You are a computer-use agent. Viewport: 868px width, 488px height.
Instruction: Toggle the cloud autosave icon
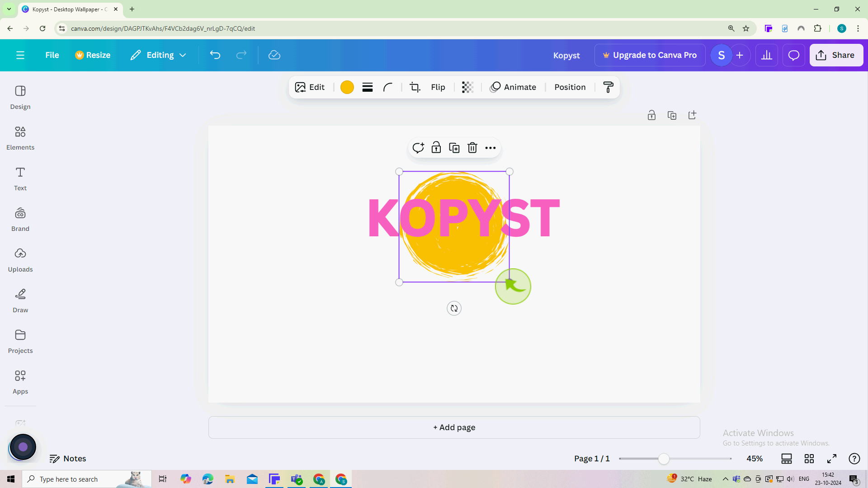[x=275, y=55]
